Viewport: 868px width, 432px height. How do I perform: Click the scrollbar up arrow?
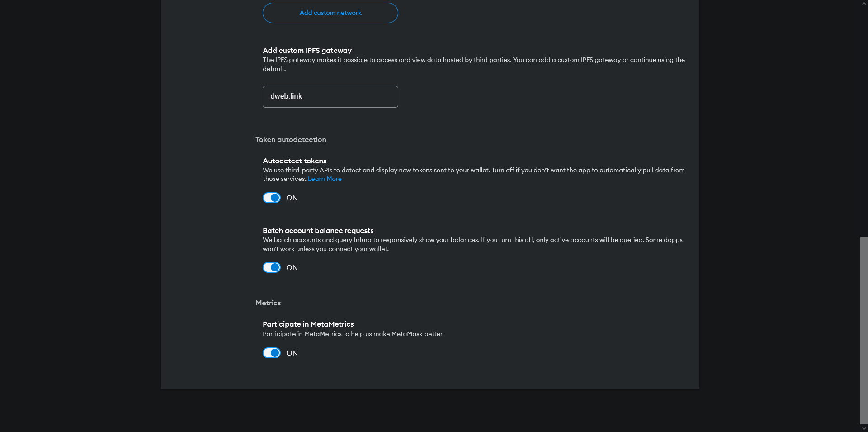coord(864,3)
